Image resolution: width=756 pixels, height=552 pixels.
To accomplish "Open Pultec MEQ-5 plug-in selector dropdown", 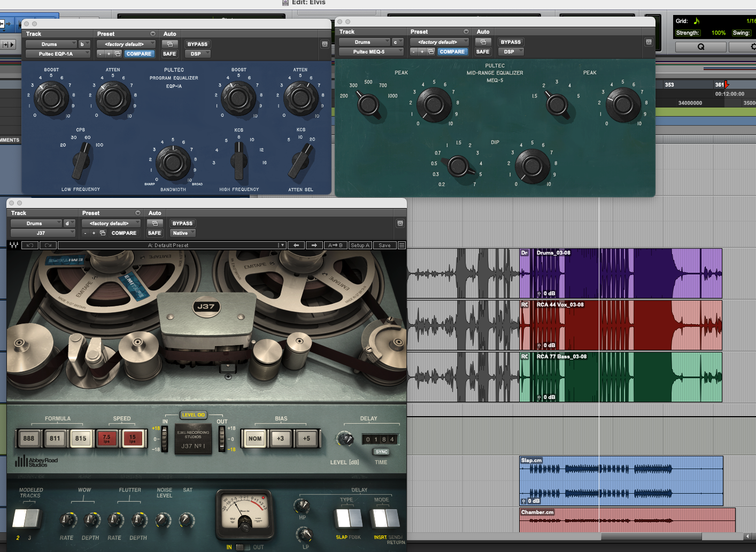I will (x=371, y=51).
